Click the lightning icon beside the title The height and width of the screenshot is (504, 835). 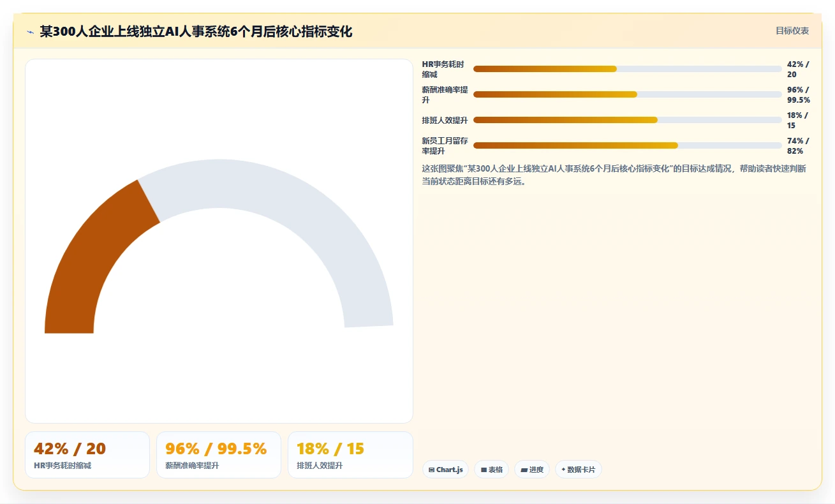[x=30, y=31]
